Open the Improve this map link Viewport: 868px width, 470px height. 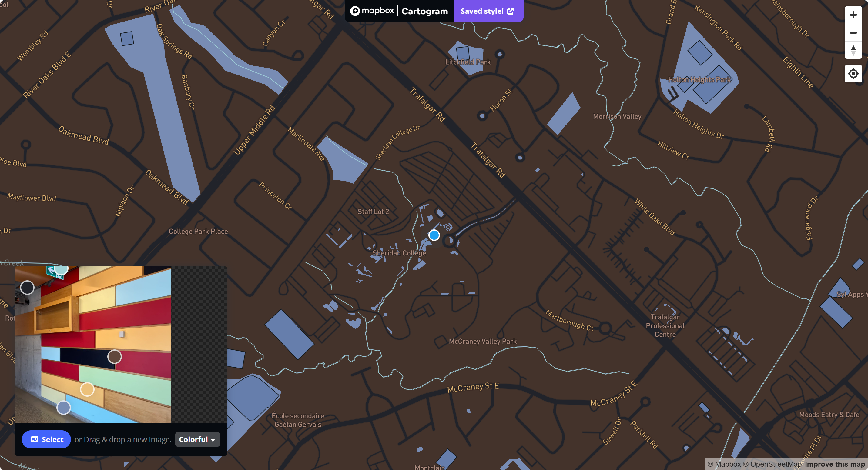click(x=835, y=464)
